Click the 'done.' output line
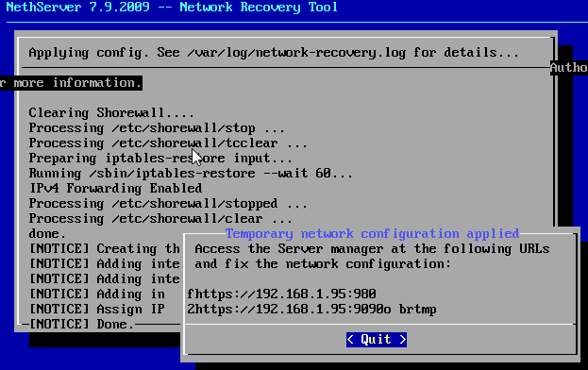This screenshot has width=588, height=370. tap(47, 234)
